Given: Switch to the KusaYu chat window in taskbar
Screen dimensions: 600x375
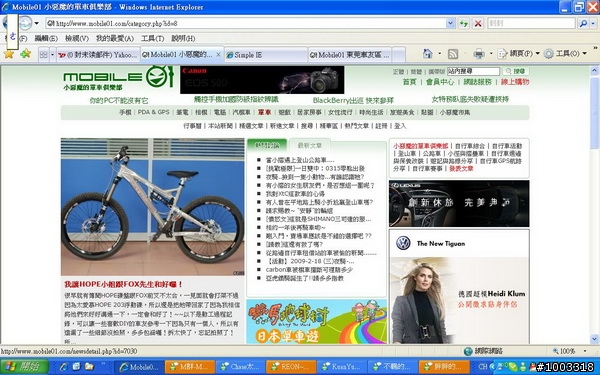Looking at the screenshot, I should tap(342, 367).
